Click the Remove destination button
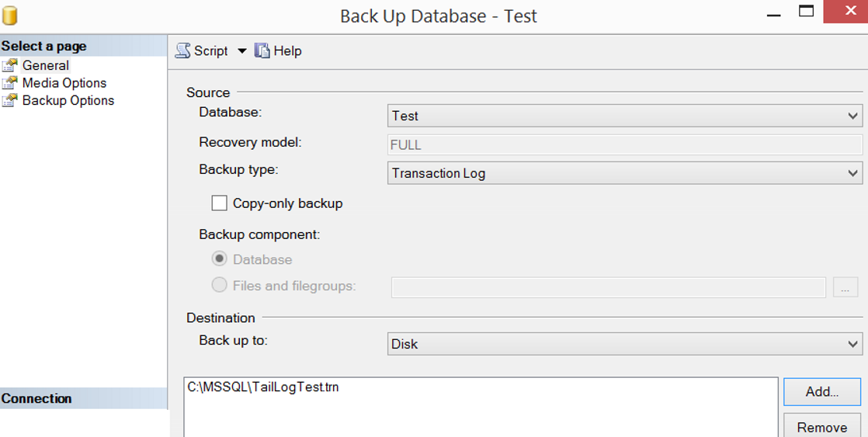The image size is (868, 437). (x=822, y=426)
